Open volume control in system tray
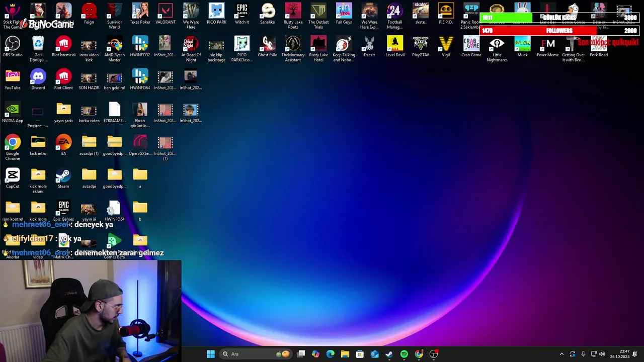 (x=602, y=354)
